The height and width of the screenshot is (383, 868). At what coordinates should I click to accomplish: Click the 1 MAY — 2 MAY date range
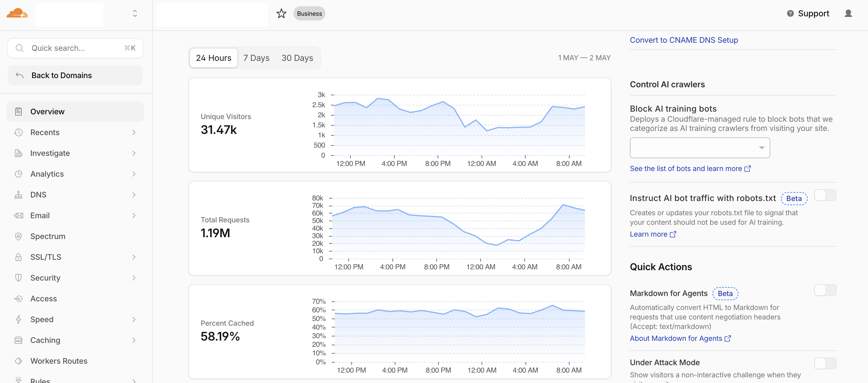pyautogui.click(x=584, y=58)
